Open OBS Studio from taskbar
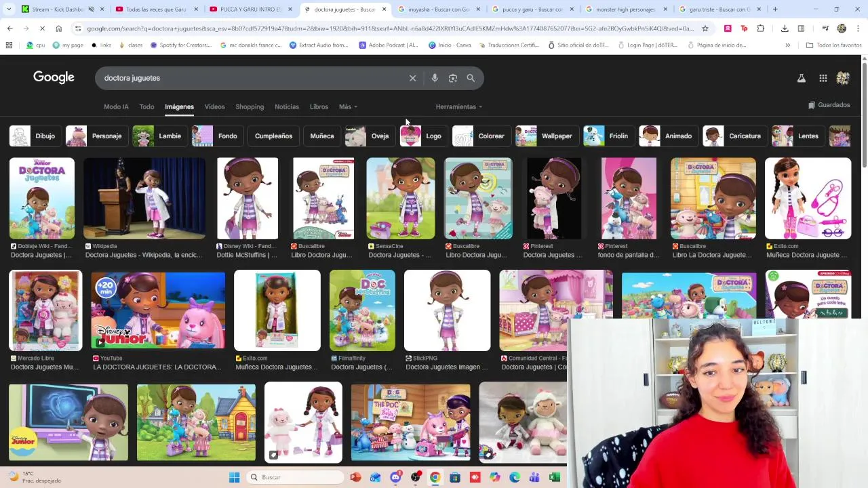Screen dimensions: 868x488 (415, 477)
